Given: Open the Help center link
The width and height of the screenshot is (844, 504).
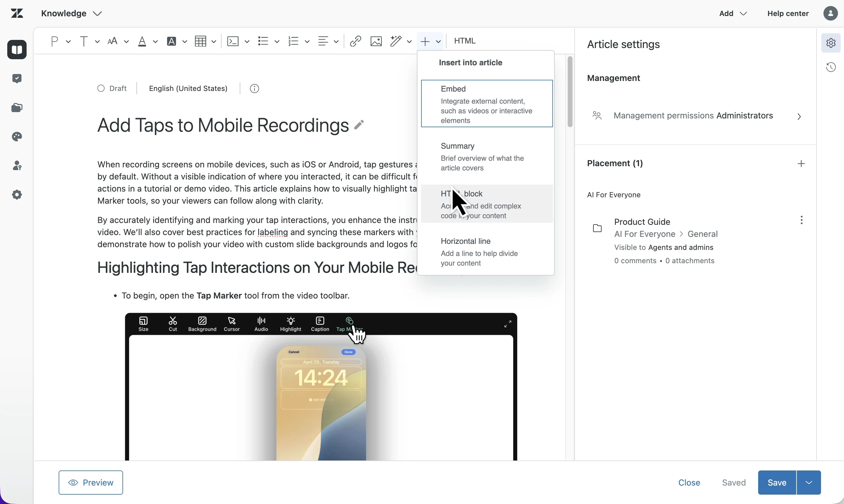Looking at the screenshot, I should coord(788,13).
